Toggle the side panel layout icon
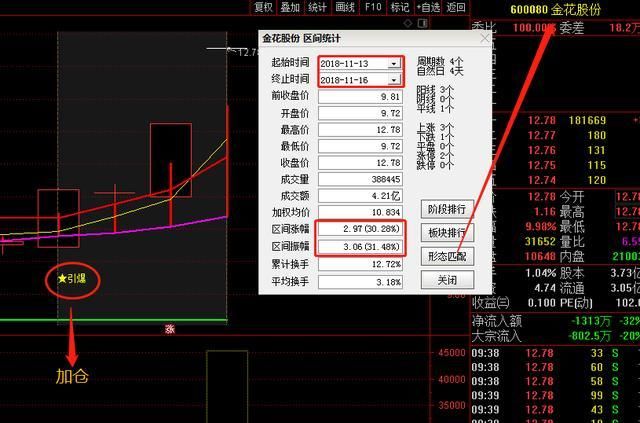This screenshot has height=423, width=640. click(x=422, y=23)
